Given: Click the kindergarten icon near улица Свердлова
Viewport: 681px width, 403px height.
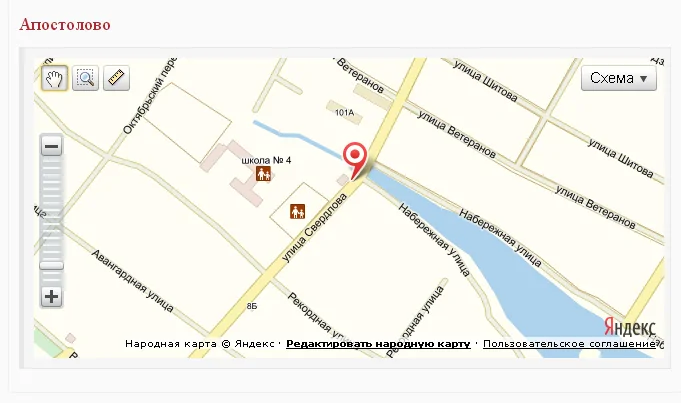Looking at the screenshot, I should pyautogui.click(x=298, y=211).
